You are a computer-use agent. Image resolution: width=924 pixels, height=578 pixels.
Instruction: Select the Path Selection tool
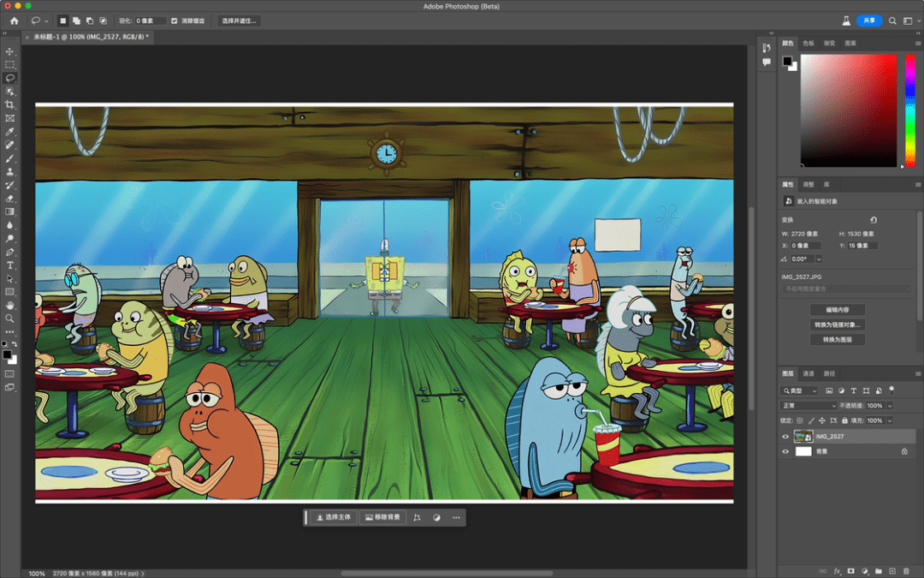[10, 279]
